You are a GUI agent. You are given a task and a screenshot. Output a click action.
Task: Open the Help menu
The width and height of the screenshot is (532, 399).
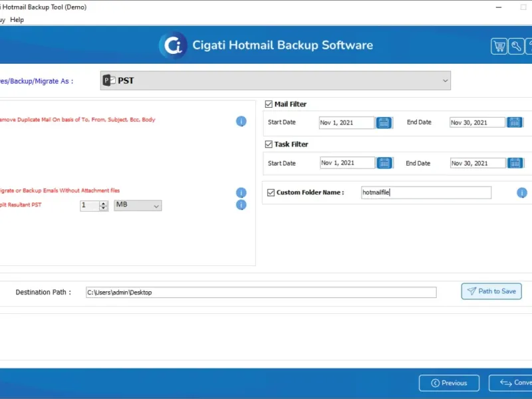coord(17,20)
